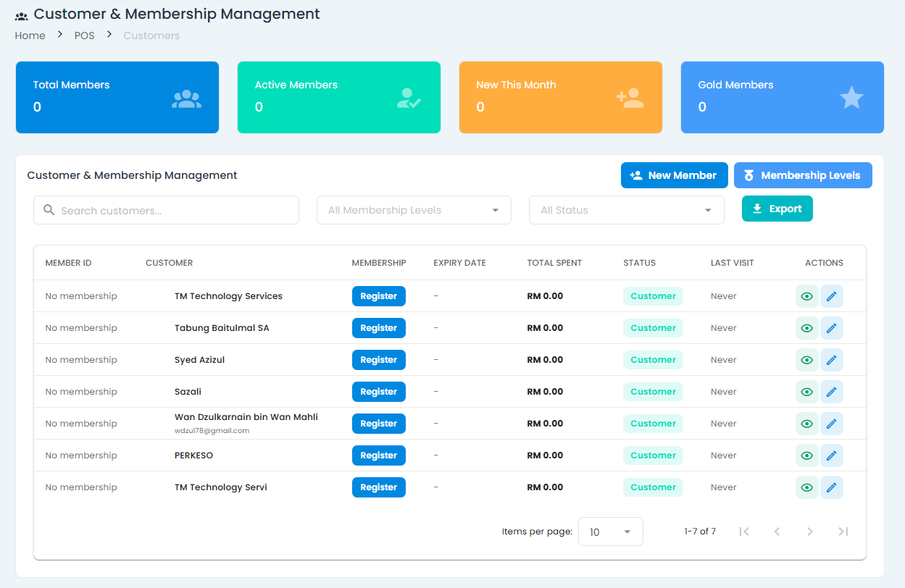Edit Wan Dzulkarnain bin Wan Mahli pencil icon
The height and width of the screenshot is (588, 905).
click(831, 424)
